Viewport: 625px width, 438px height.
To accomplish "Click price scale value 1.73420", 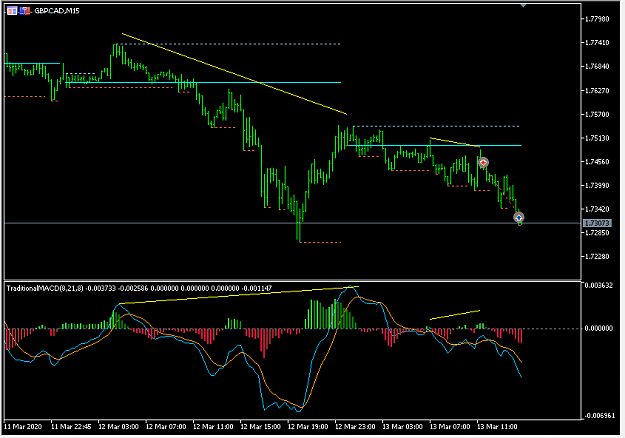I will click(x=597, y=209).
